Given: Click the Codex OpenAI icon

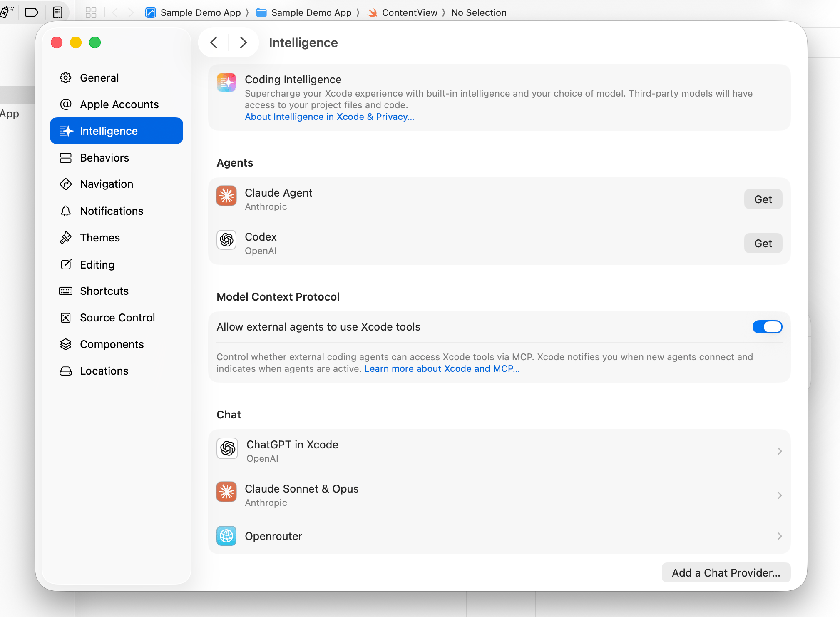Looking at the screenshot, I should tap(226, 240).
